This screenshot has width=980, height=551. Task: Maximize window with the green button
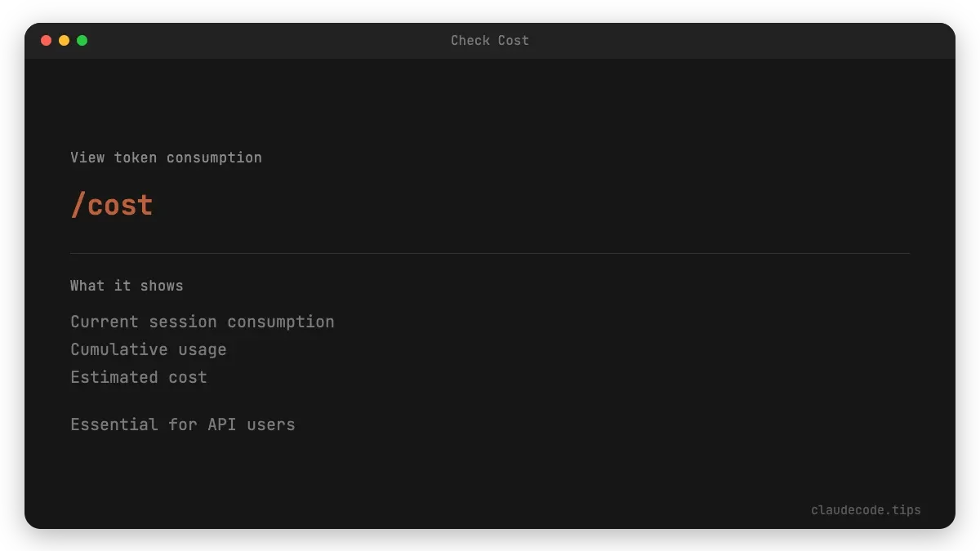click(82, 40)
